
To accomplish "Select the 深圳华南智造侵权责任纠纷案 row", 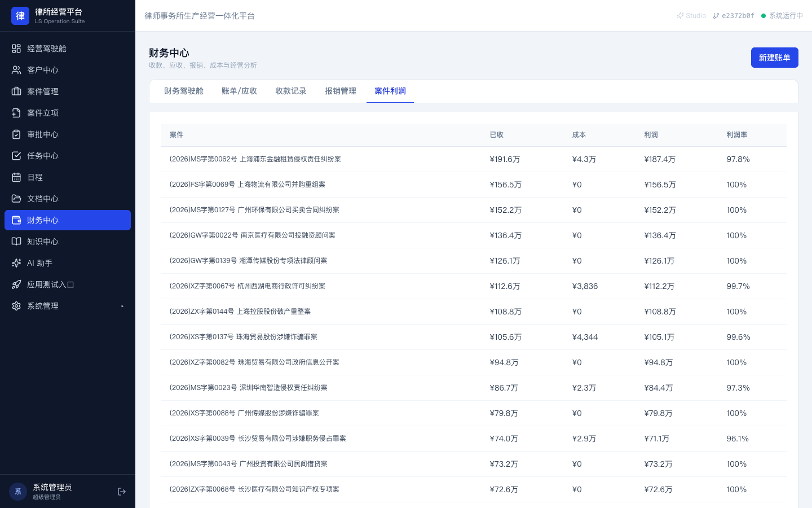I will point(474,388).
